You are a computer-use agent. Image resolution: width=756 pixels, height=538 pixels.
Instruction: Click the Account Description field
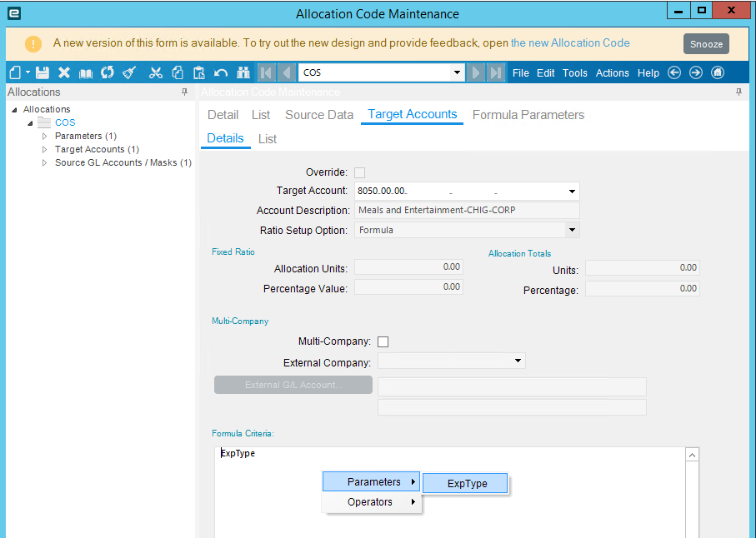[x=467, y=210]
